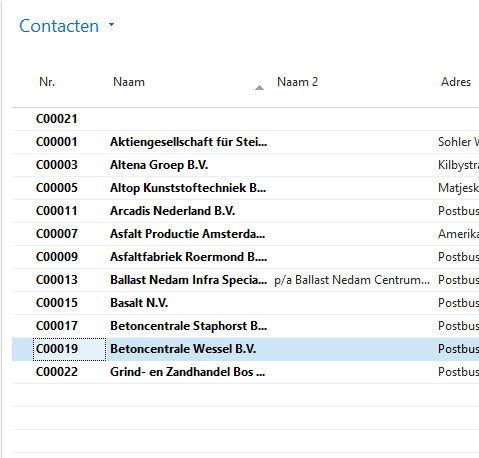The width and height of the screenshot is (479, 458).
Task: Click the p/a Ballast Nedam Centrum cell
Action: point(352,280)
